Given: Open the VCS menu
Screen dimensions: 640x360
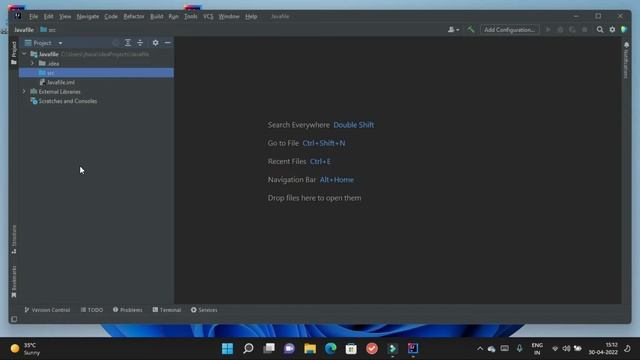Looking at the screenshot, I should 208,17.
